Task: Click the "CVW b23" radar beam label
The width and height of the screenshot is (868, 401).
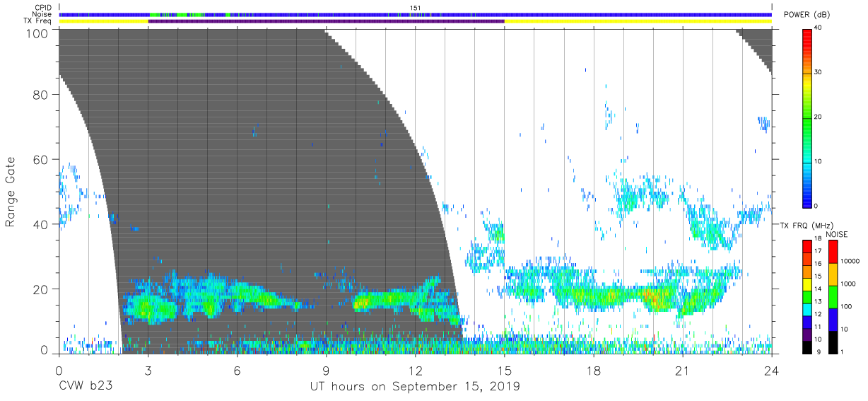Action: coord(86,387)
